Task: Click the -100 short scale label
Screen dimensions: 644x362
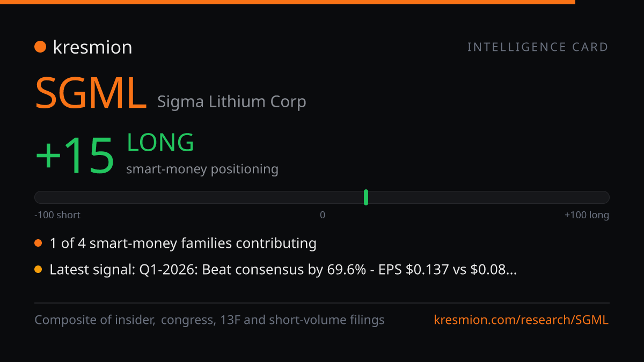Action: (57, 215)
